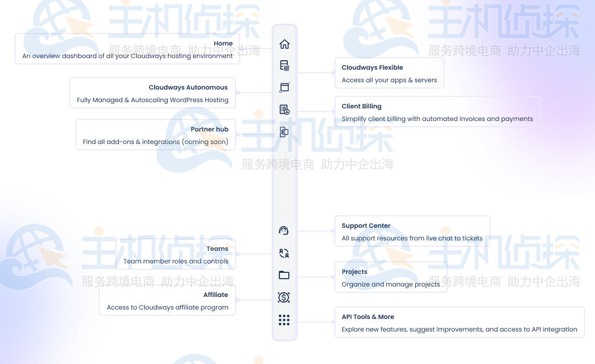This screenshot has width=595, height=364.
Task: Click Find all add-ons & integrations text
Action: 156,142
